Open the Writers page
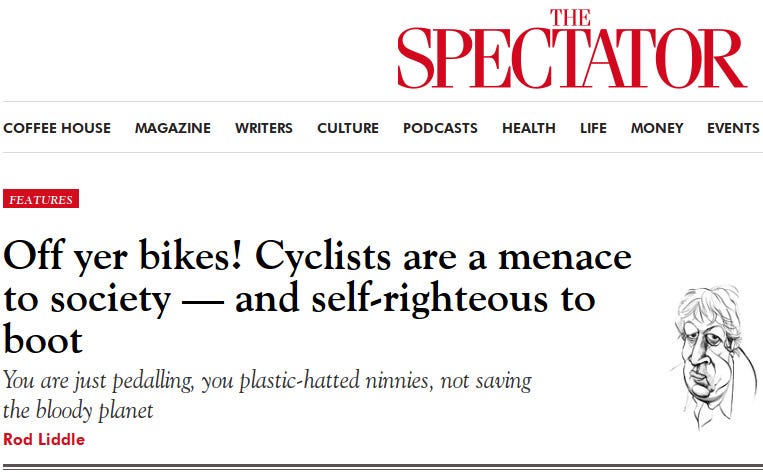763x472 pixels. 264,128
